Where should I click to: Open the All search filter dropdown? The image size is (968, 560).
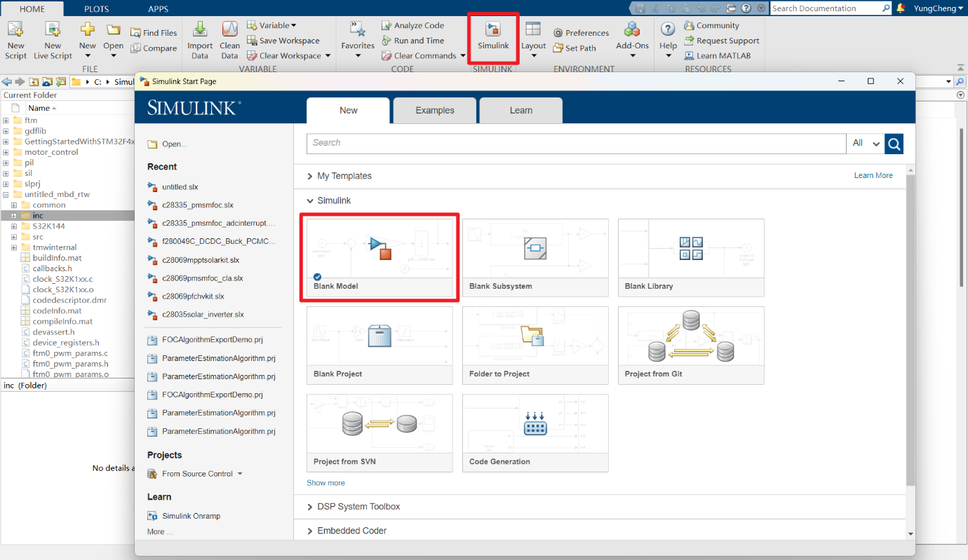tap(865, 143)
